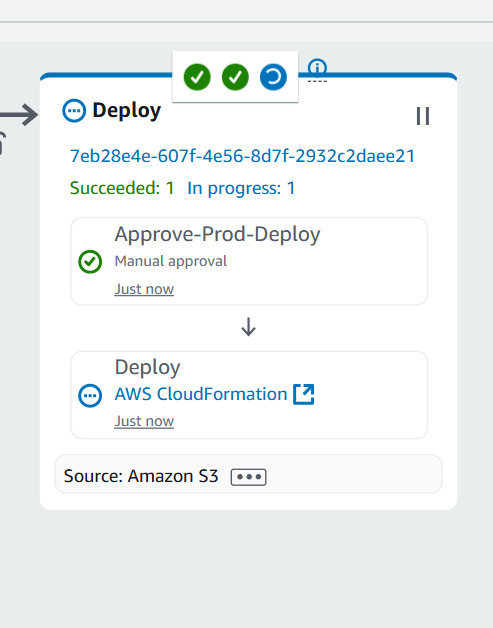493x628 pixels.
Task: Click the second green succeeded checkmark icon
Action: (x=235, y=77)
